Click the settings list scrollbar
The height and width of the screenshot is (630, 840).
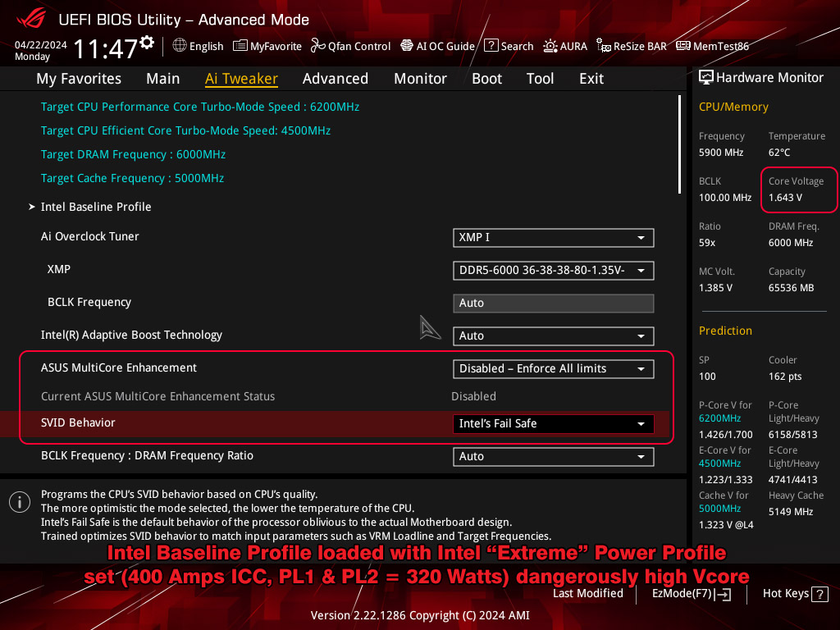[x=679, y=144]
